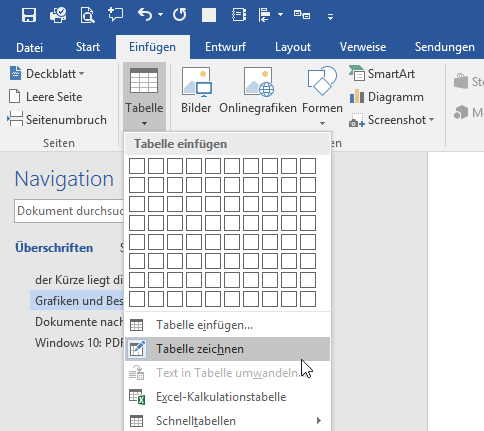
Task: Click the blank square icon in quick access toolbar
Action: tap(209, 15)
